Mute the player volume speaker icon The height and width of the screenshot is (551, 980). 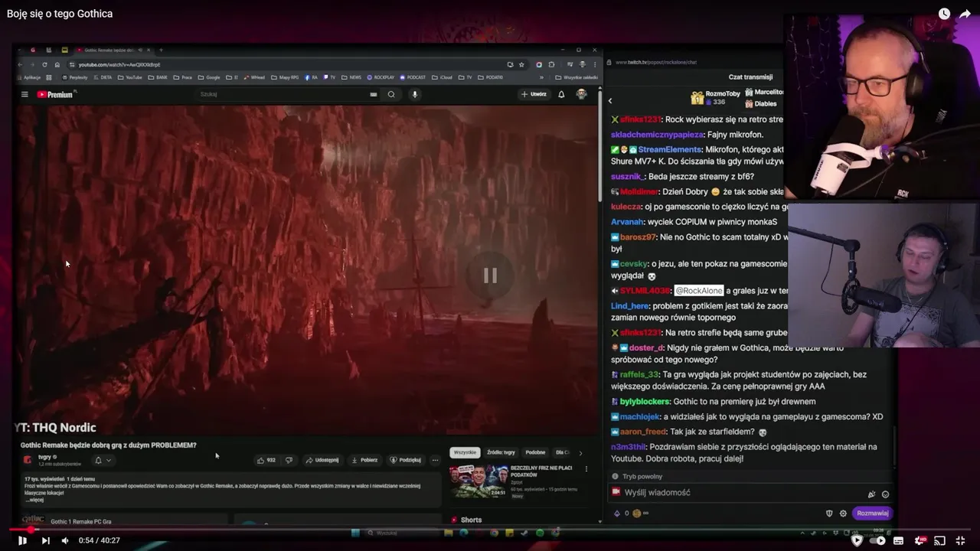[65, 540]
